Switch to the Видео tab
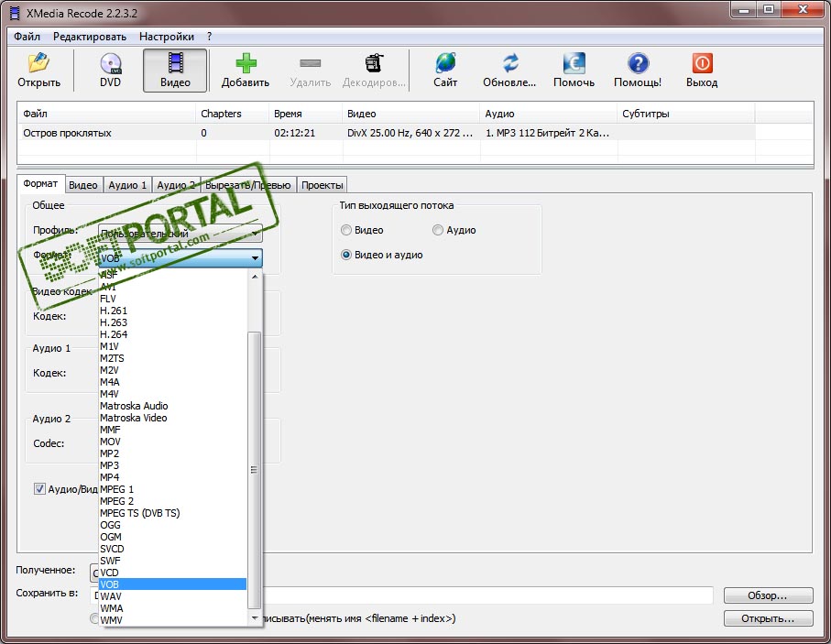This screenshot has height=644, width=831. pyautogui.click(x=83, y=185)
